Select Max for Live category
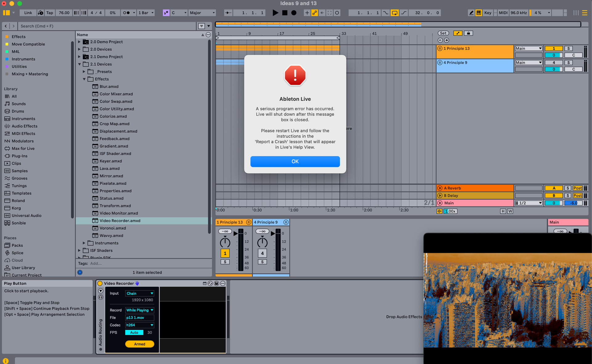The image size is (592, 364). point(23,148)
